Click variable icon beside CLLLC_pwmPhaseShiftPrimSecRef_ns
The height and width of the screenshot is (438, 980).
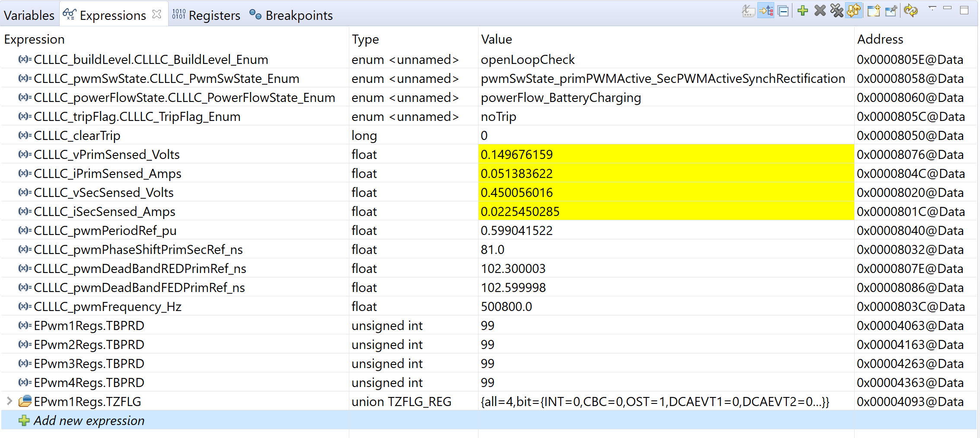coord(25,249)
